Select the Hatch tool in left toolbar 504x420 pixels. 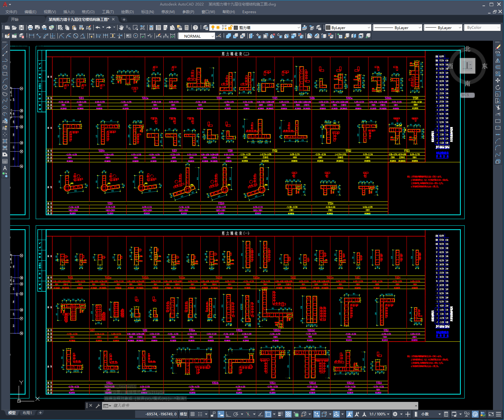[x=5, y=141]
